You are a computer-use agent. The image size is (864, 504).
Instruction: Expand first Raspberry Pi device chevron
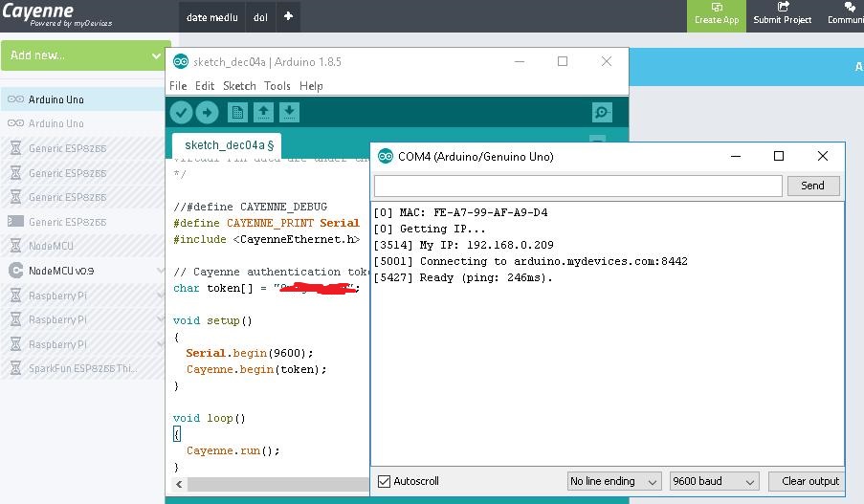[159, 296]
